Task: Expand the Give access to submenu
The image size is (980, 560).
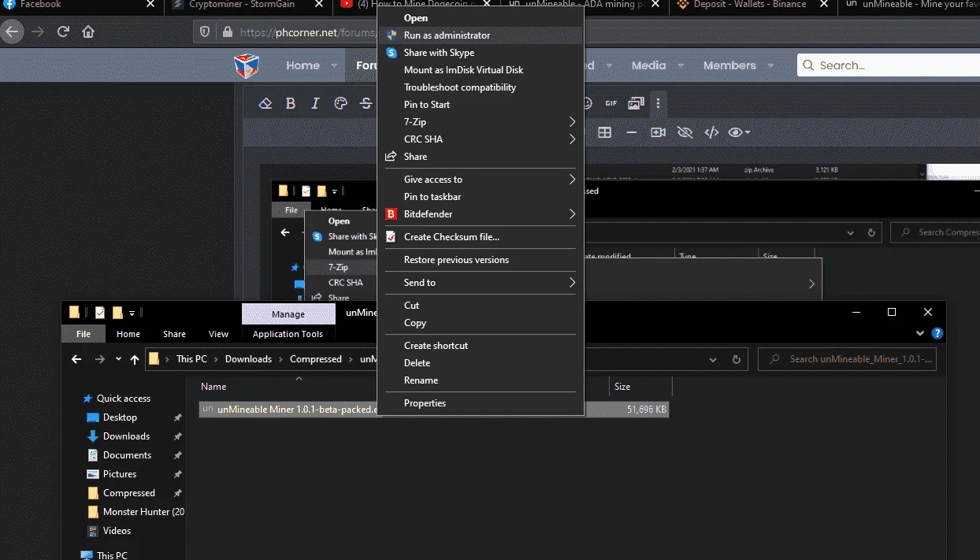Action: (x=573, y=180)
